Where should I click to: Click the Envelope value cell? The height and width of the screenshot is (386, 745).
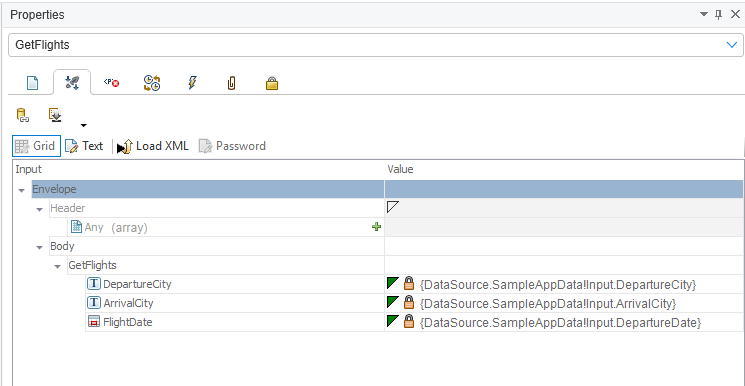[x=564, y=189]
